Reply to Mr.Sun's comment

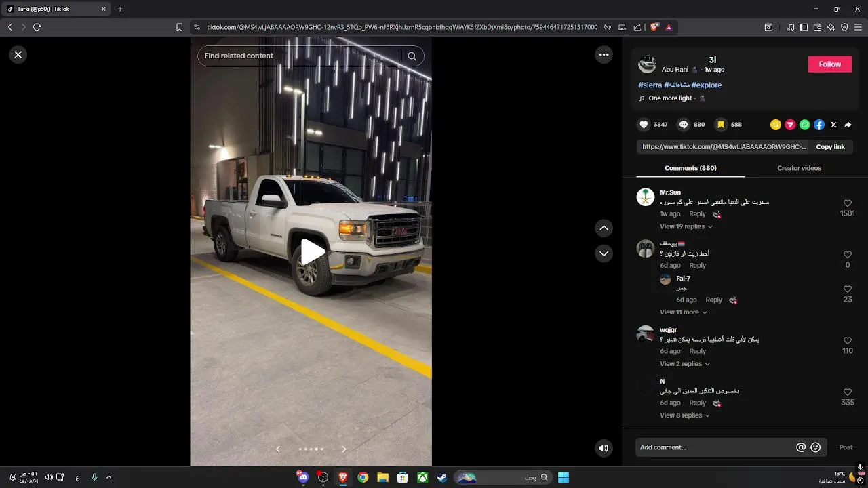tap(697, 214)
